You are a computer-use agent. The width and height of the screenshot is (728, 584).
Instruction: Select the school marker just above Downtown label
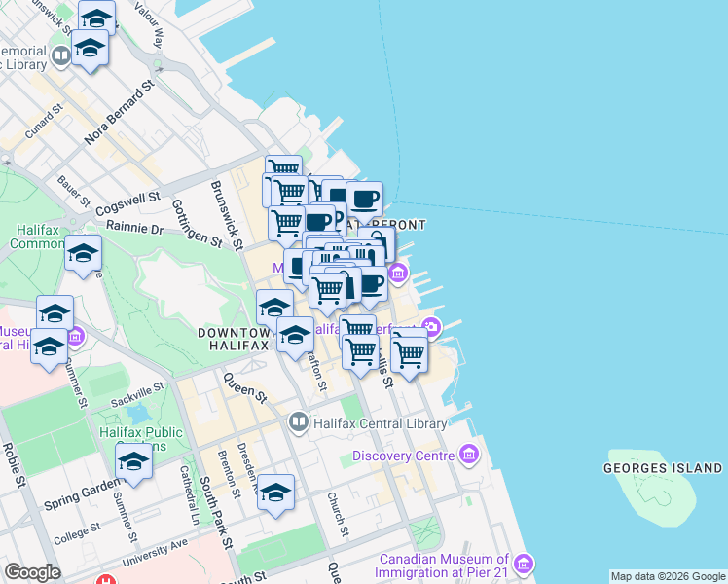click(x=274, y=308)
